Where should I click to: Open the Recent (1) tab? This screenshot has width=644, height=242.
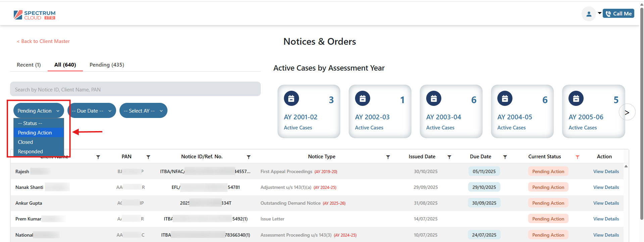pyautogui.click(x=29, y=65)
